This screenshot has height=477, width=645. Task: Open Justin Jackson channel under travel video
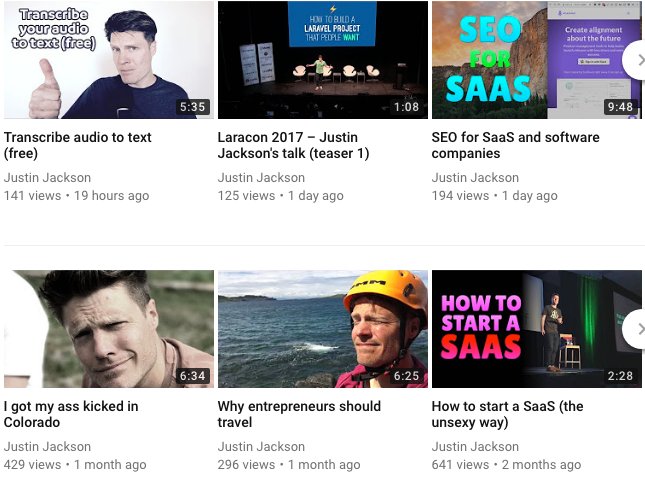[x=261, y=447]
